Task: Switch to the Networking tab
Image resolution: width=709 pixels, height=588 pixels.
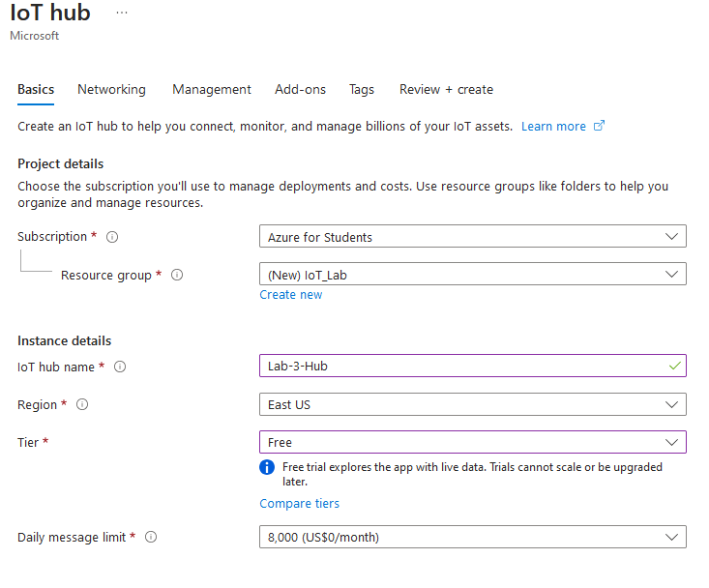Action: click(111, 89)
